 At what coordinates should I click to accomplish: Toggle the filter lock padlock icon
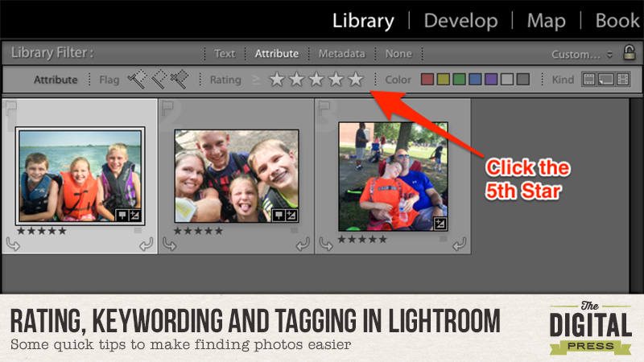point(630,52)
